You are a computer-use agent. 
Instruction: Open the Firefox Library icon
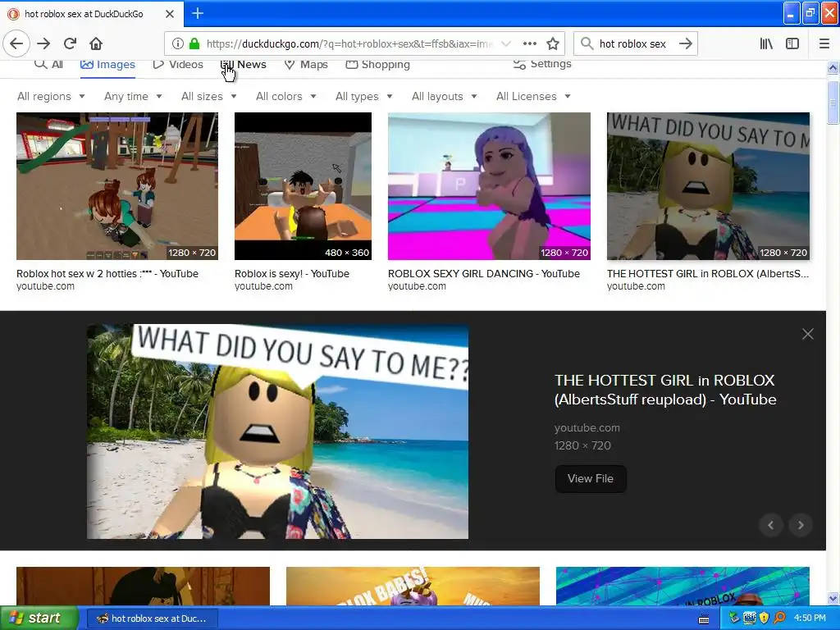[766, 43]
